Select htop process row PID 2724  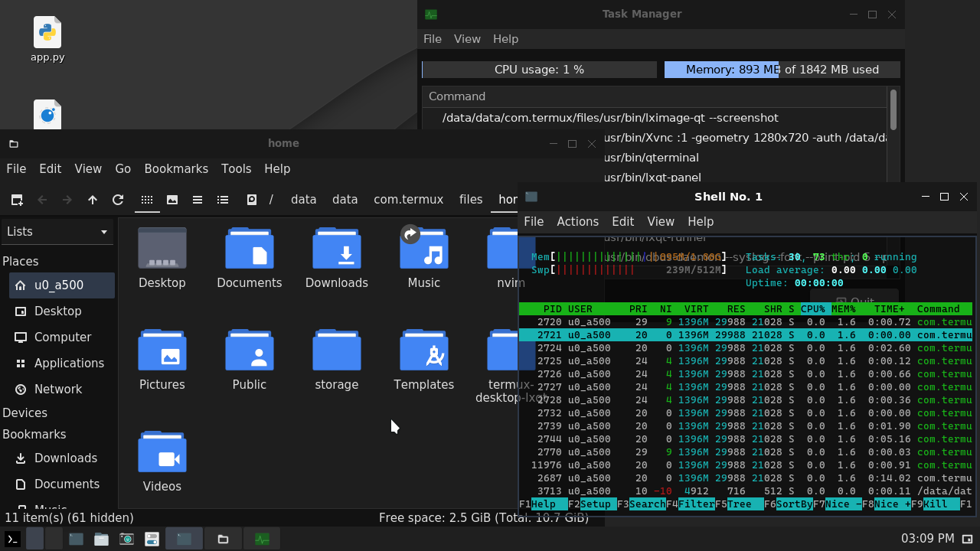coord(746,348)
